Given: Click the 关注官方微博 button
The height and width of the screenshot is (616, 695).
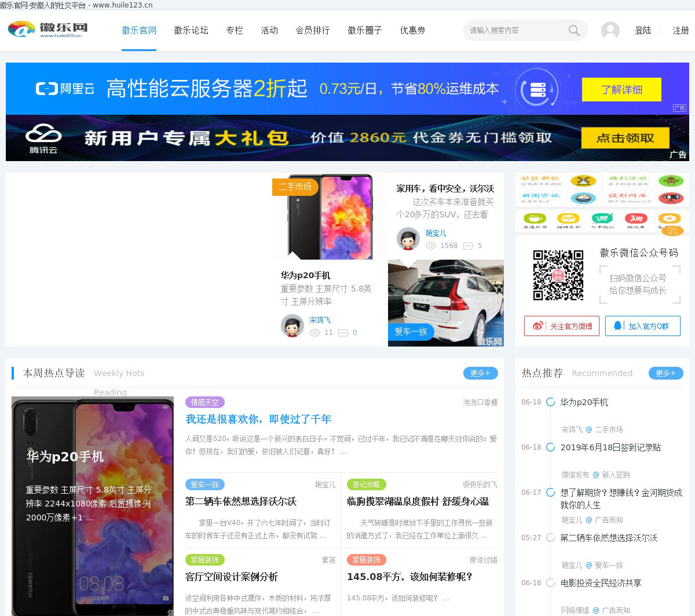Looking at the screenshot, I should 562,326.
